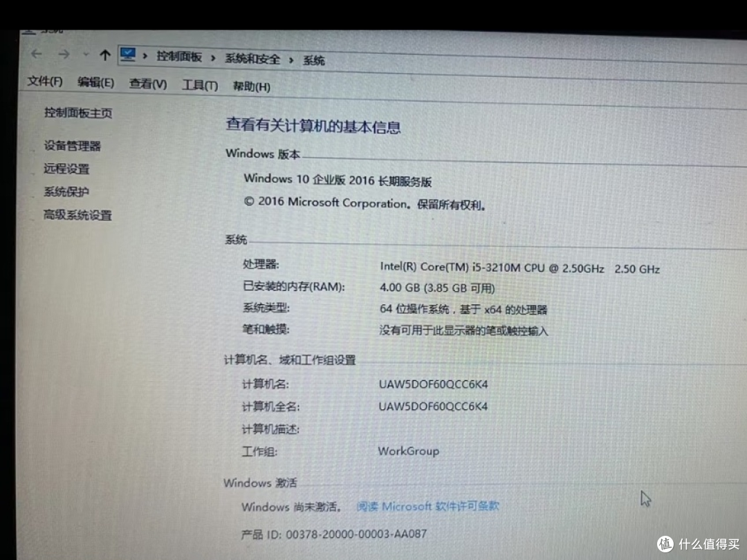Screen dimensions: 747x560
Task: Click the 已安装的内存(RAM) label
Action: coord(294,286)
